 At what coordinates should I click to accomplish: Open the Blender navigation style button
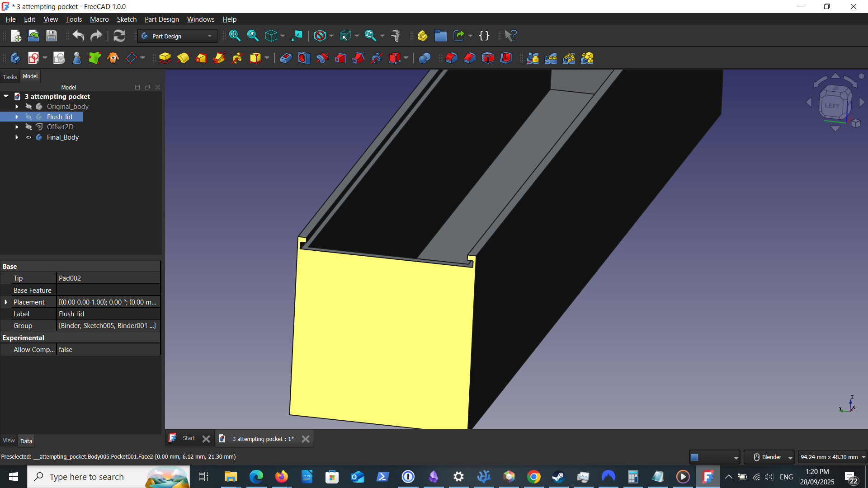click(769, 457)
